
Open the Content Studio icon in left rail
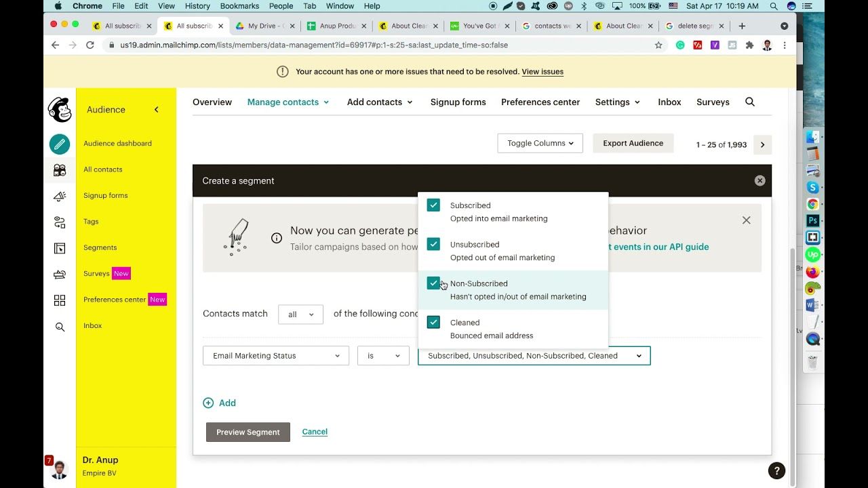(60, 274)
